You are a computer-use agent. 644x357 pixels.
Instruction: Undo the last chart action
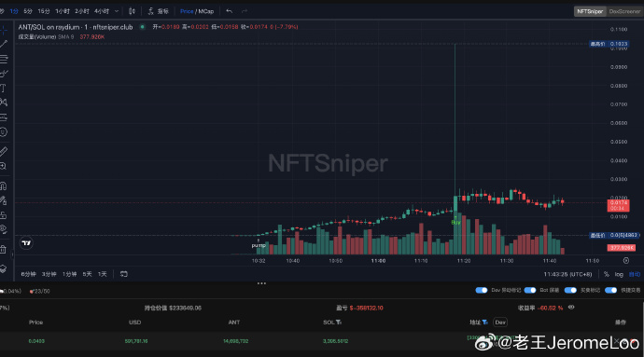230,11
